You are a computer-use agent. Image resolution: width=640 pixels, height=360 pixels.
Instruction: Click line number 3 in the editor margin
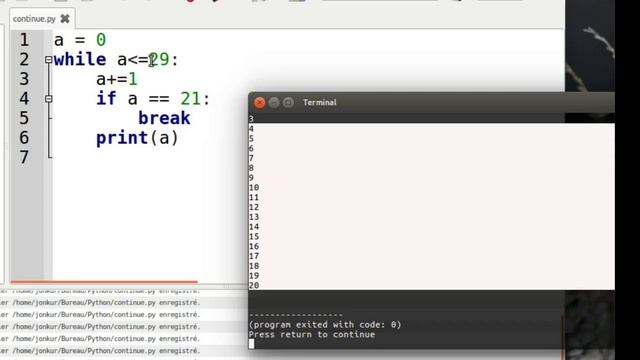click(x=24, y=79)
